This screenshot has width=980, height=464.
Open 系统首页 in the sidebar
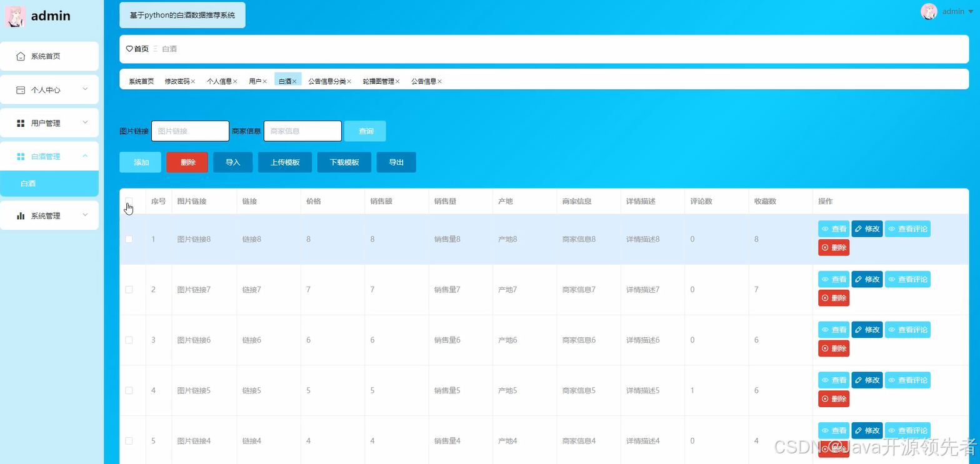pos(49,56)
